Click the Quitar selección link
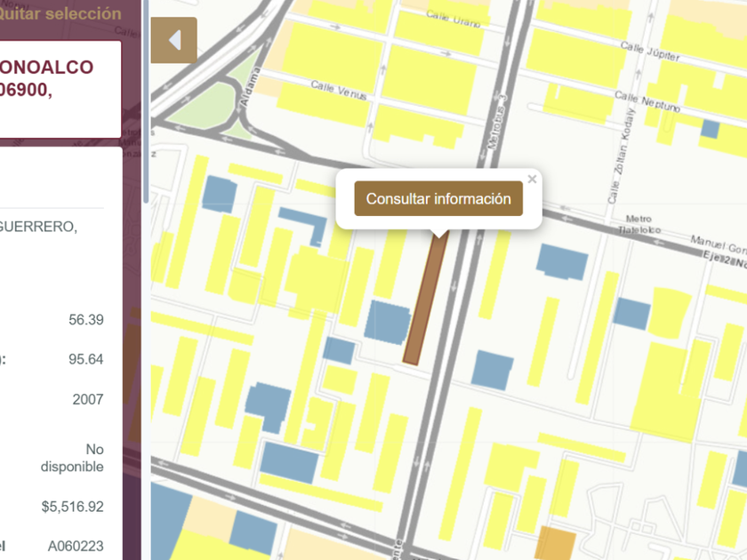 click(x=60, y=14)
